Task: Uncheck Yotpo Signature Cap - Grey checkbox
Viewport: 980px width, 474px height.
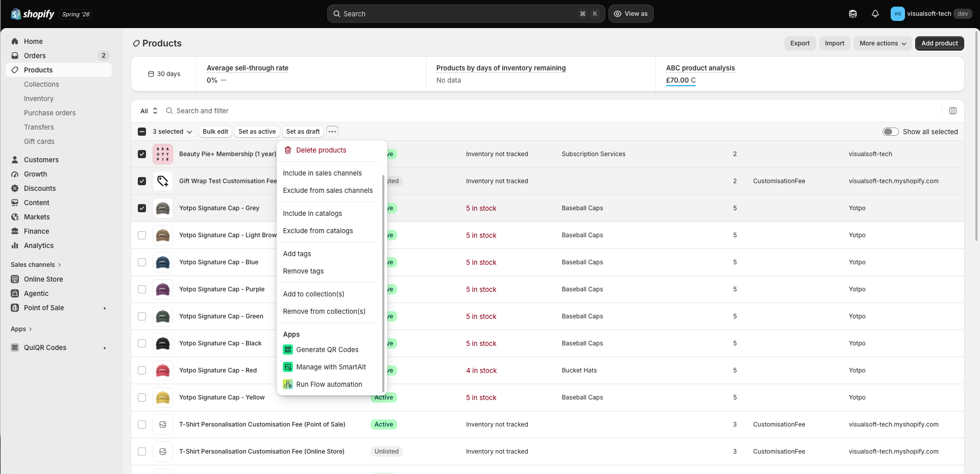Action: coord(142,208)
